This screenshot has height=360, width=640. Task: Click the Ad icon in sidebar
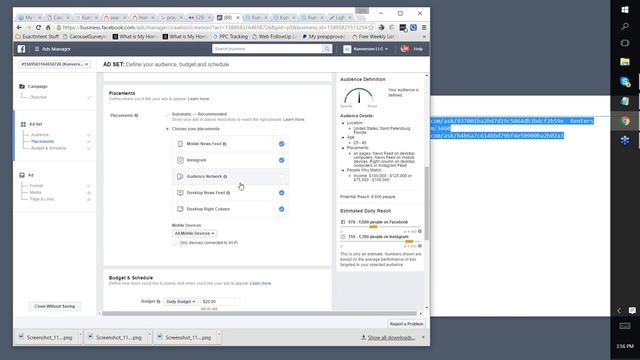click(22, 175)
